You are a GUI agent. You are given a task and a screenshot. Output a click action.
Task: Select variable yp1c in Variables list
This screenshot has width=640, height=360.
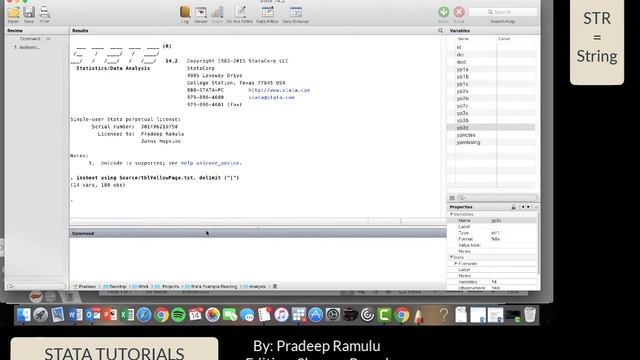point(462,84)
